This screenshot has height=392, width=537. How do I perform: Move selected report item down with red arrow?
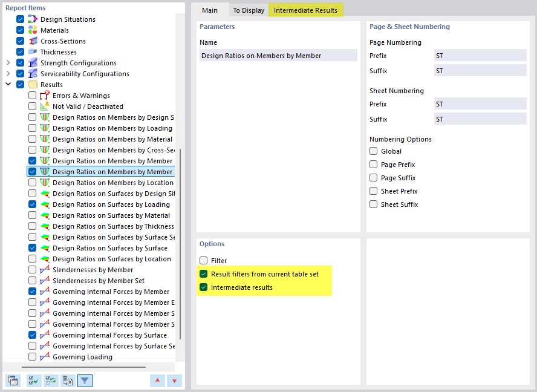pyautogui.click(x=174, y=381)
